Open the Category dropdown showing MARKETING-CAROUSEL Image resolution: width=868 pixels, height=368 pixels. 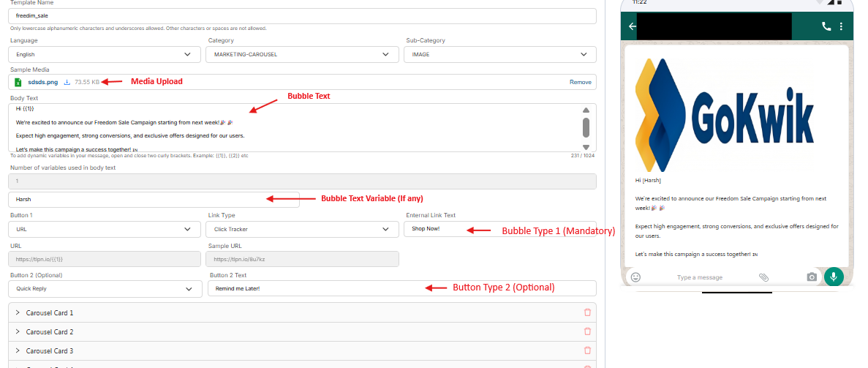[x=302, y=54]
